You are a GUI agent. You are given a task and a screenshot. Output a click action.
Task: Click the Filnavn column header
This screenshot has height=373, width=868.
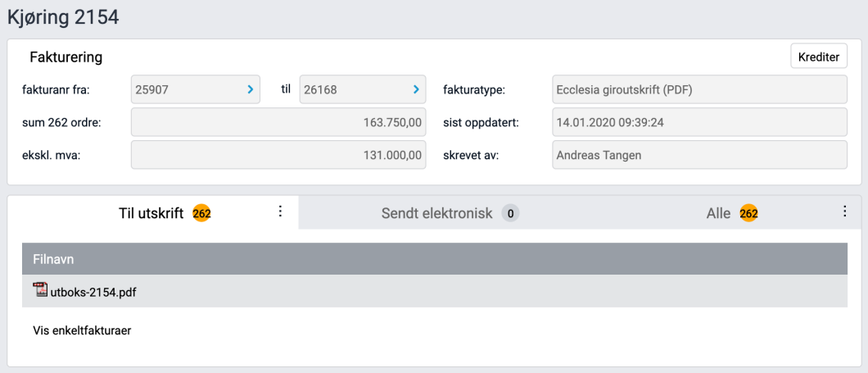pyautogui.click(x=435, y=259)
